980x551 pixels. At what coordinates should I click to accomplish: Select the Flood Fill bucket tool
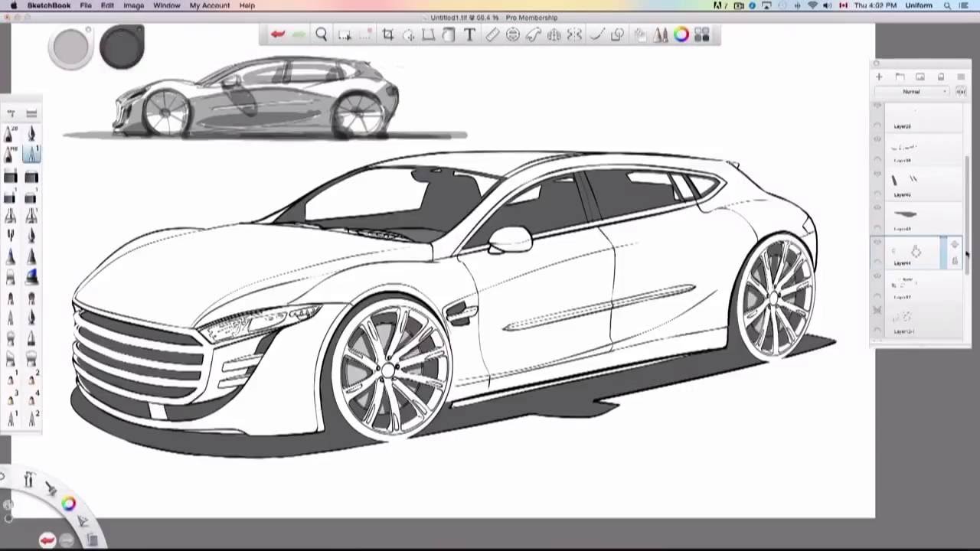[x=449, y=34]
